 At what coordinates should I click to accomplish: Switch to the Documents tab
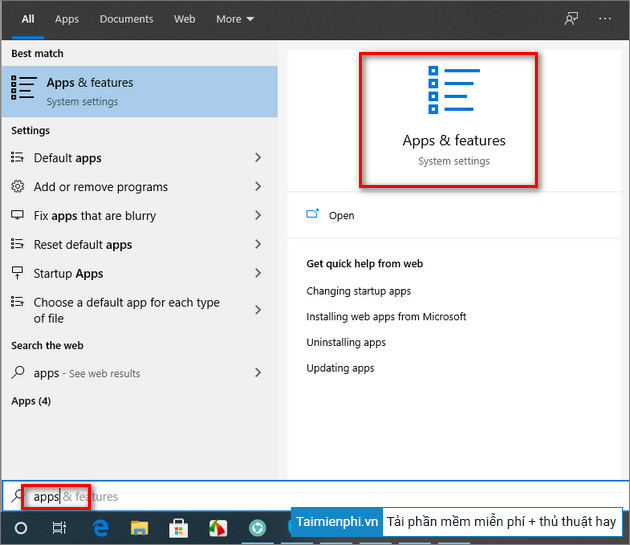point(126,19)
